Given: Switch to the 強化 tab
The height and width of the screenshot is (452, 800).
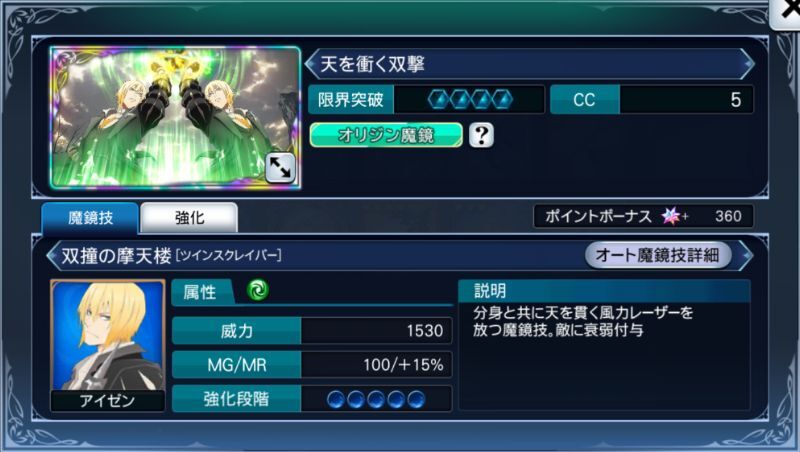Looking at the screenshot, I should coord(189,218).
